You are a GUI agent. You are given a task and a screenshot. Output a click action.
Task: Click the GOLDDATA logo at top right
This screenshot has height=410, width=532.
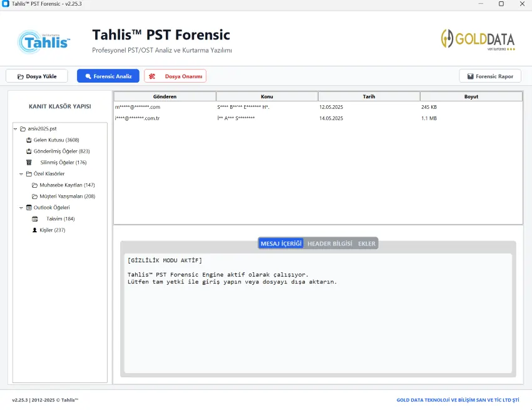tap(478, 39)
